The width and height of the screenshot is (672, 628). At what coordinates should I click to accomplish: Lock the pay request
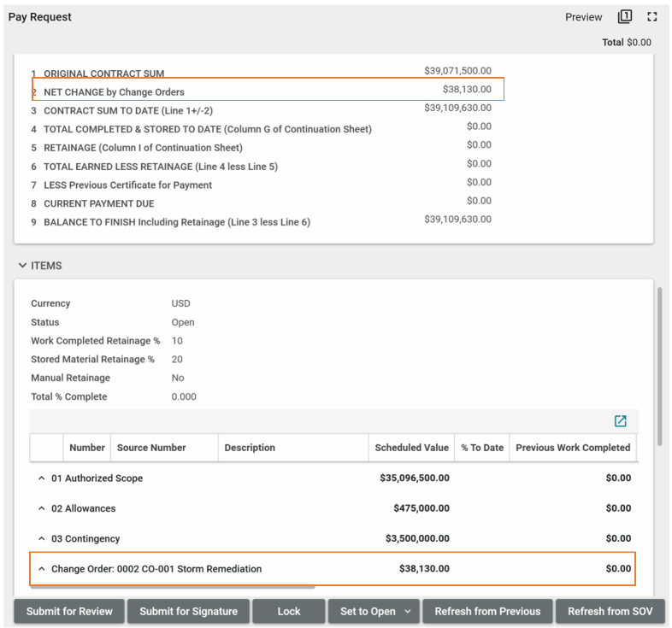pos(289,612)
